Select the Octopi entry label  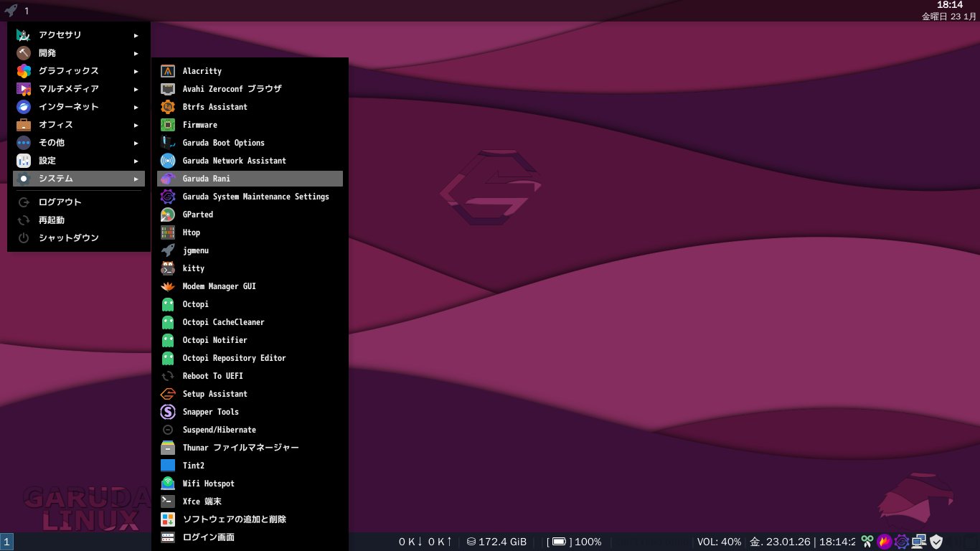(195, 304)
